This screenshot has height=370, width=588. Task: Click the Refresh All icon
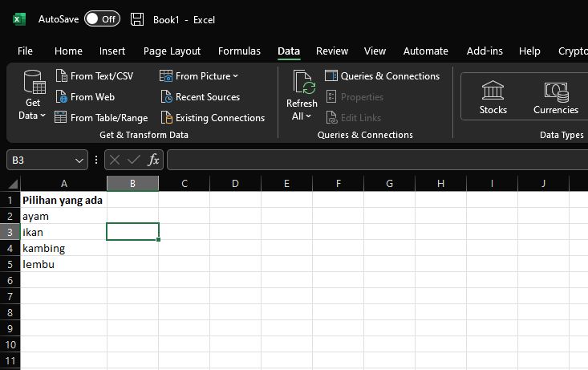(304, 82)
